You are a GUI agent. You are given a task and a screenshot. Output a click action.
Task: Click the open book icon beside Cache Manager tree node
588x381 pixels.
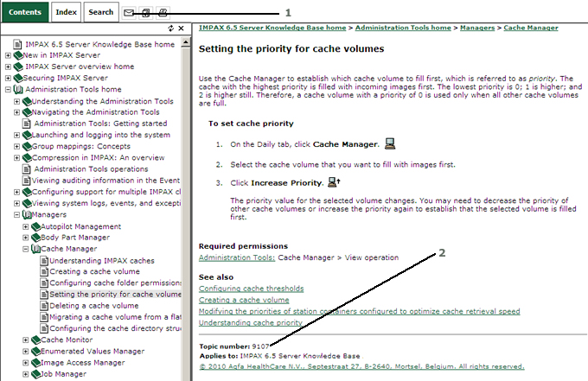pyautogui.click(x=36, y=249)
